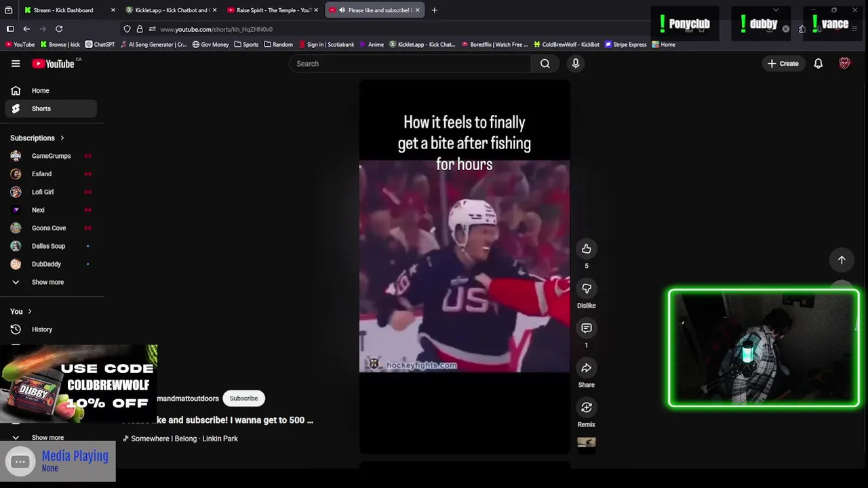The width and height of the screenshot is (868, 488).
Task: Open the site lock information icon
Action: coord(140,29)
